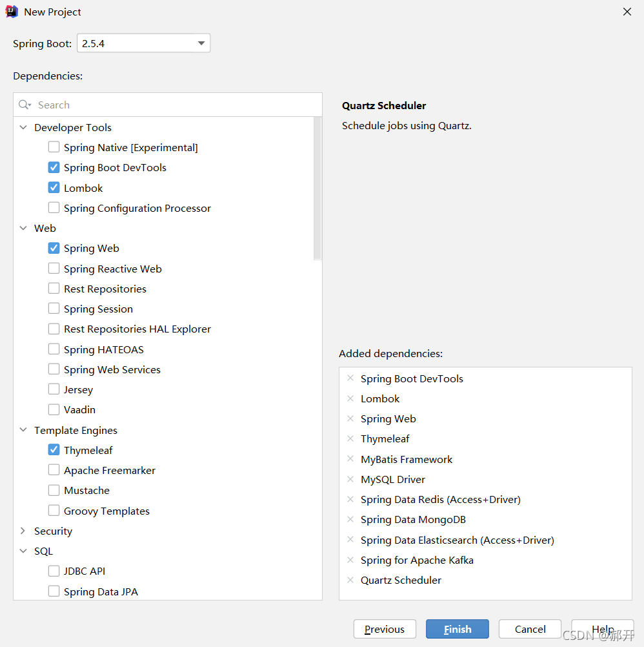644x647 pixels.
Task: Select Quartz Scheduler in added dependencies
Action: pos(401,580)
